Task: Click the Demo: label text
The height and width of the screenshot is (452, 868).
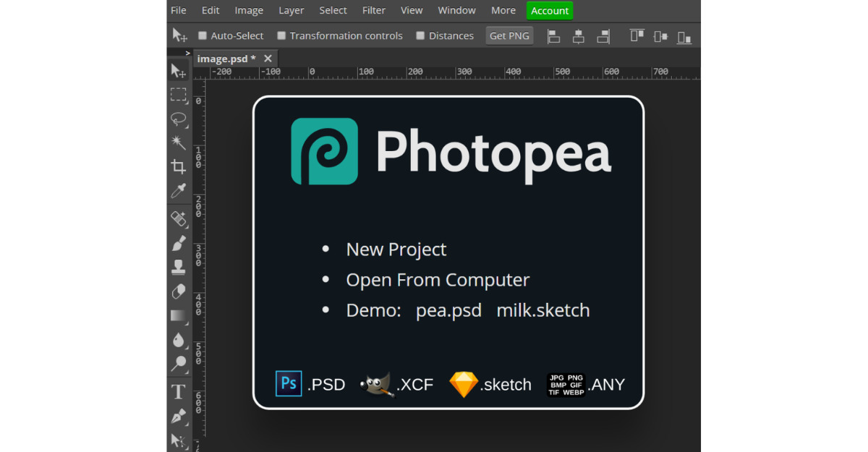Action: coord(373,310)
